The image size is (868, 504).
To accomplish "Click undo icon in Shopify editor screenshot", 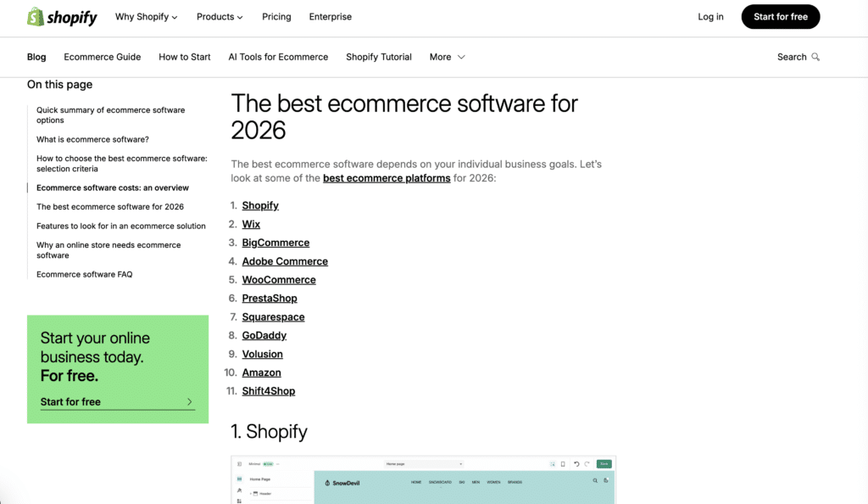I will tap(576, 464).
